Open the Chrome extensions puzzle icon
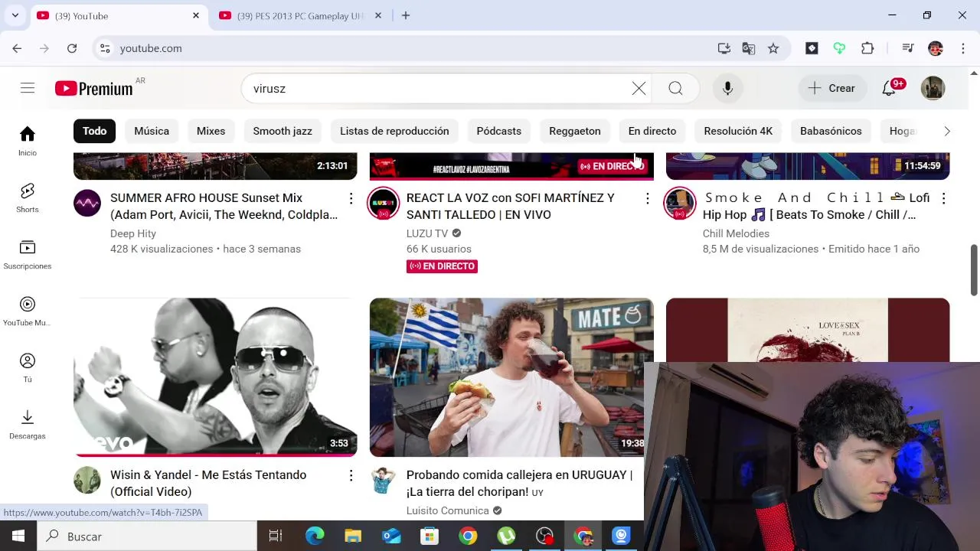Image resolution: width=980 pixels, height=551 pixels. tap(867, 48)
